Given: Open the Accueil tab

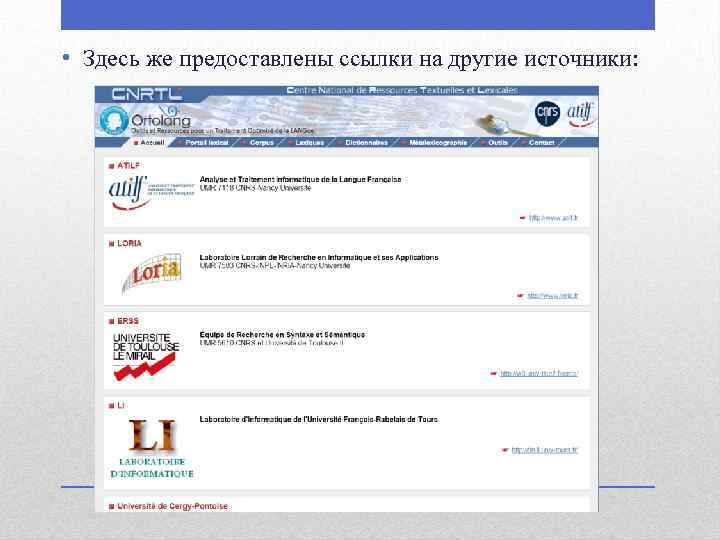Looking at the screenshot, I should coord(149,143).
